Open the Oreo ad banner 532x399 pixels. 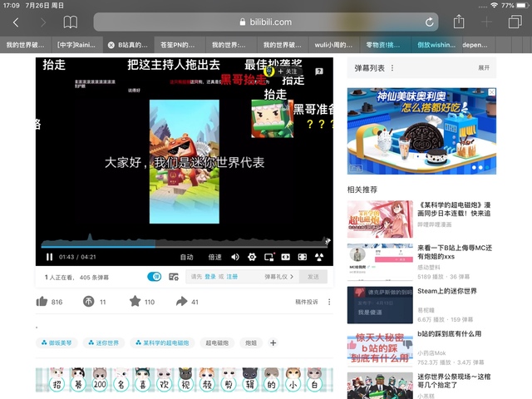point(421,131)
